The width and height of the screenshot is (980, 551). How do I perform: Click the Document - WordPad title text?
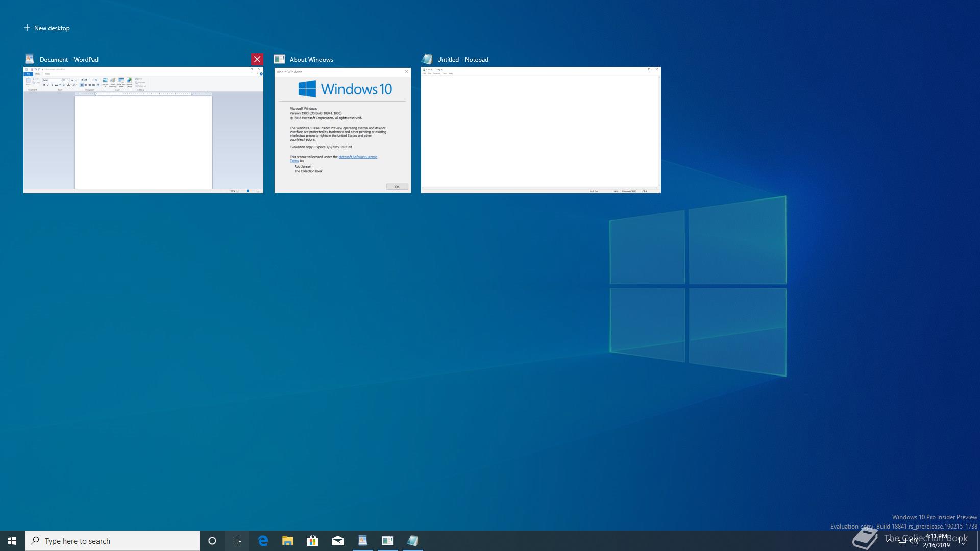[x=69, y=59]
